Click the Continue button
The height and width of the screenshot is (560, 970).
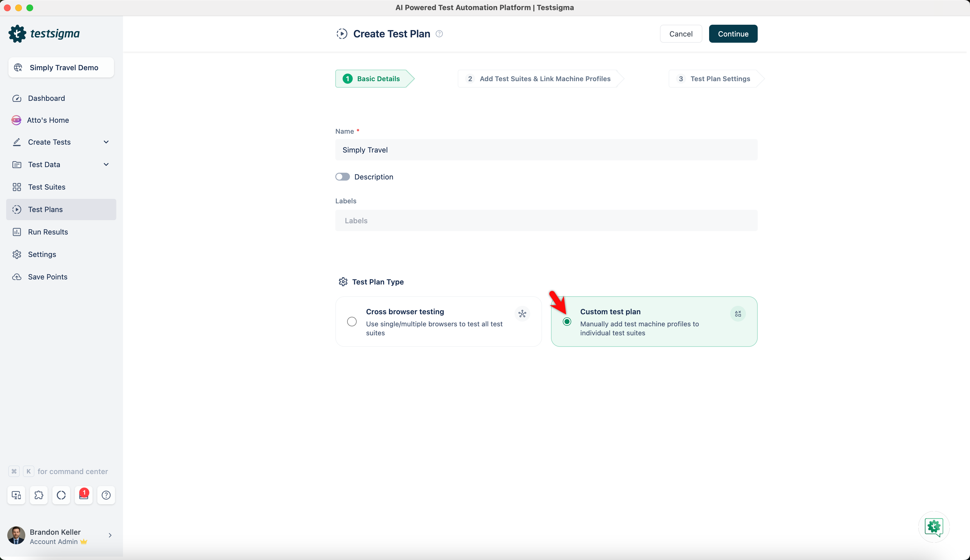732,33
